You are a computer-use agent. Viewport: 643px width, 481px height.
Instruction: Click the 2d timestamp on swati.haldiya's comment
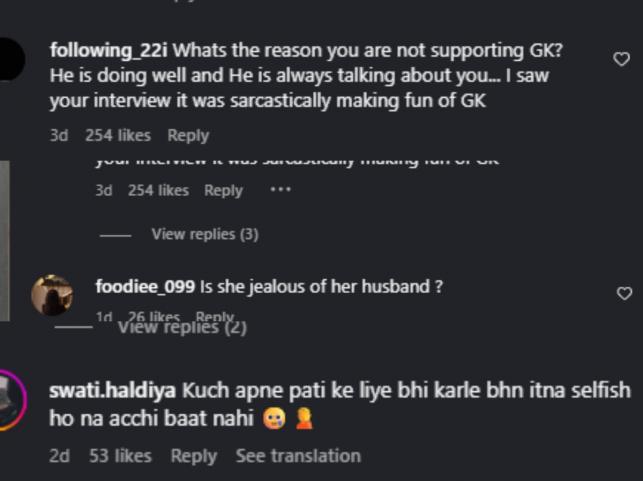(x=59, y=456)
